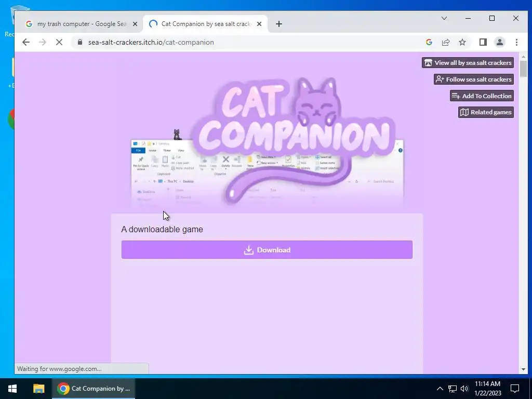532x399 pixels.
Task: Open a new browser tab
Action: [278, 24]
